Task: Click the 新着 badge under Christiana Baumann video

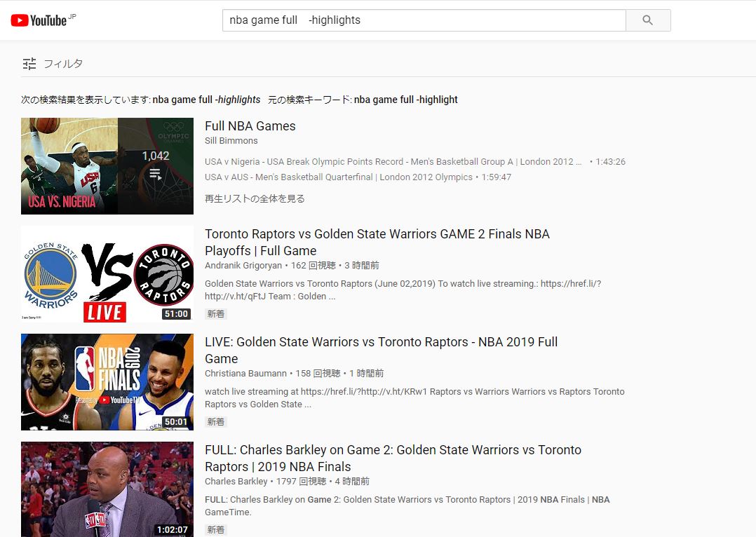Action: click(215, 422)
